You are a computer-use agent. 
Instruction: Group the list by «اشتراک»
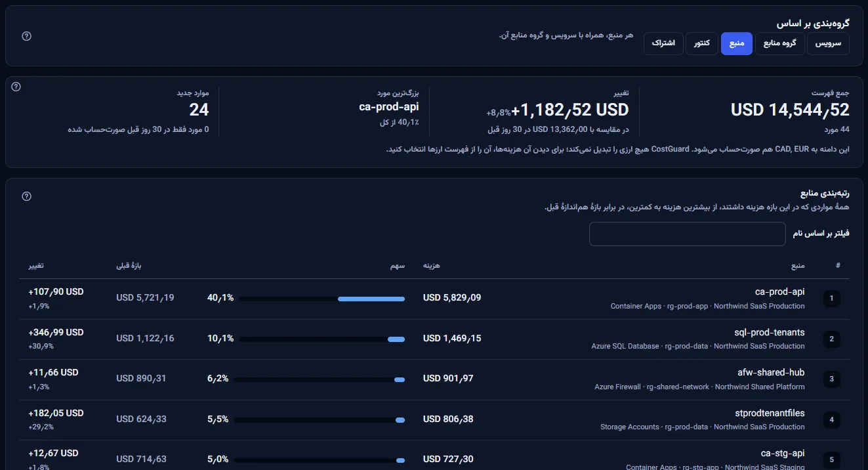click(663, 43)
